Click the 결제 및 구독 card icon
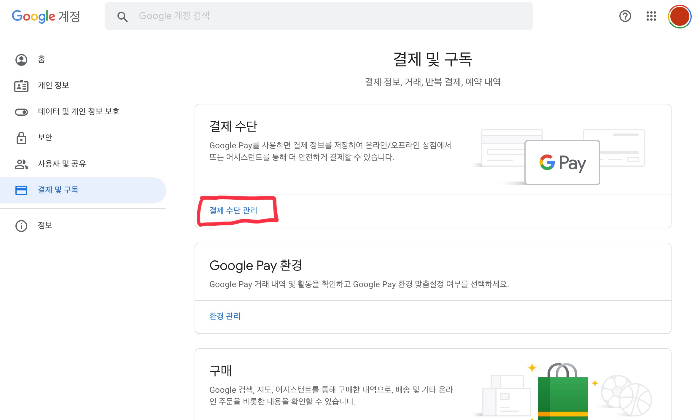The width and height of the screenshot is (700, 420). tap(21, 190)
